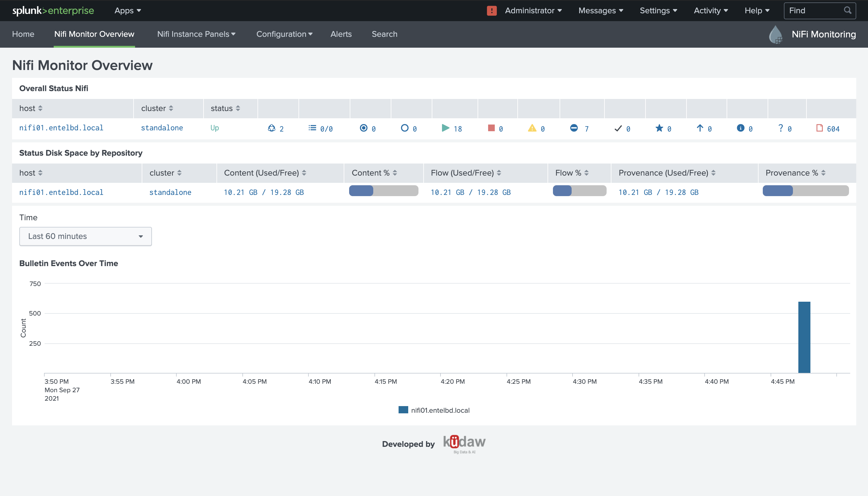This screenshot has height=496, width=868.
Task: Click nifi01.entelbd.local in Overall Status table
Action: click(x=61, y=128)
